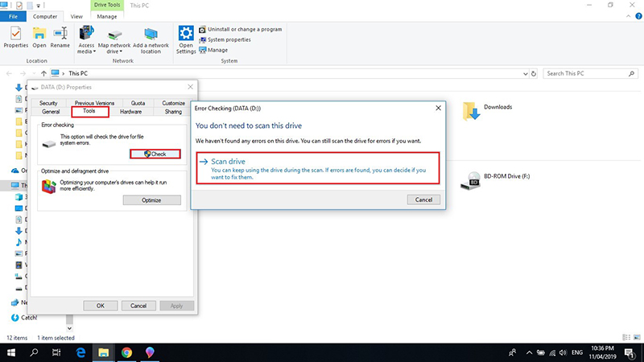The height and width of the screenshot is (362, 644).
Task: Open the Previous Versions tab
Action: coord(94,103)
